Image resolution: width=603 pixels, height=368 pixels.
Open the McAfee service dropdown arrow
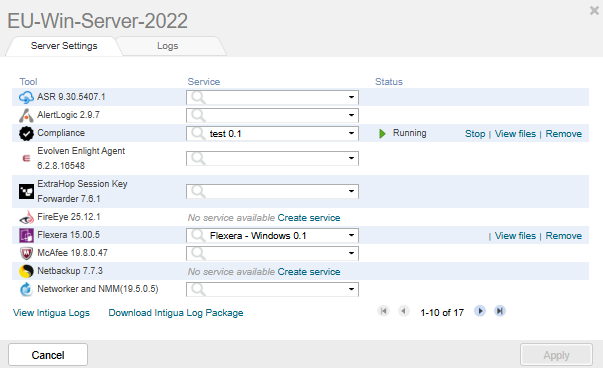[x=351, y=253]
